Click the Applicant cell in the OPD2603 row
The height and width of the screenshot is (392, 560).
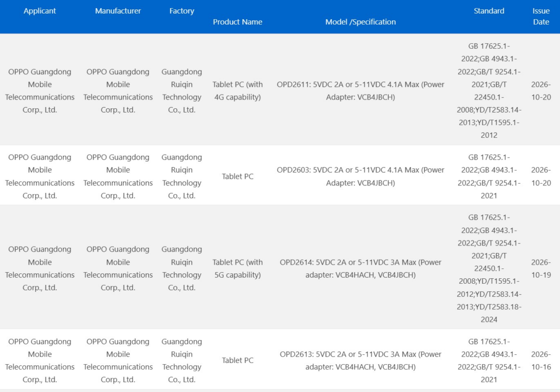pos(39,177)
